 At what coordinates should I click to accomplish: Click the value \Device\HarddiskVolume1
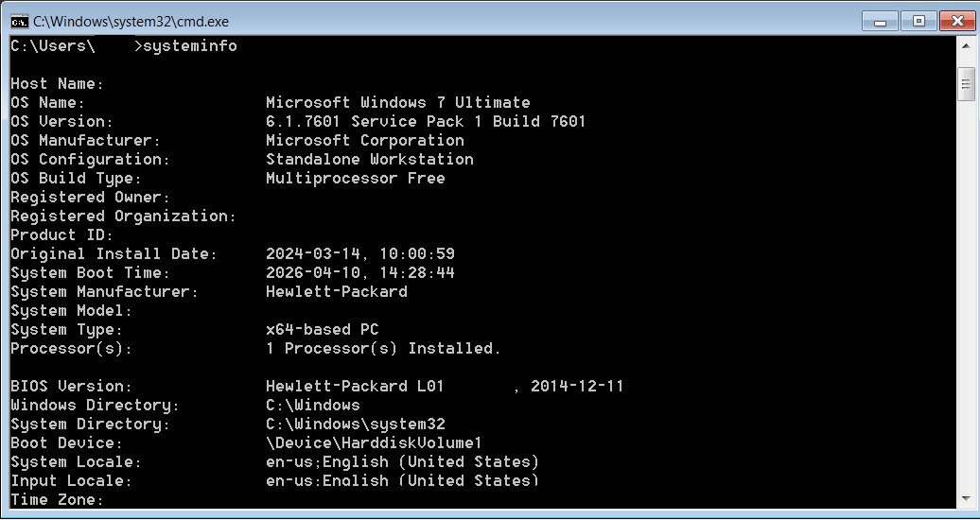click(375, 442)
